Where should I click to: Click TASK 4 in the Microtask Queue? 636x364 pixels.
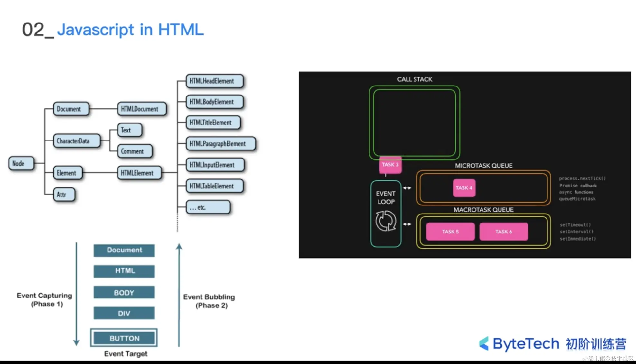point(464,188)
